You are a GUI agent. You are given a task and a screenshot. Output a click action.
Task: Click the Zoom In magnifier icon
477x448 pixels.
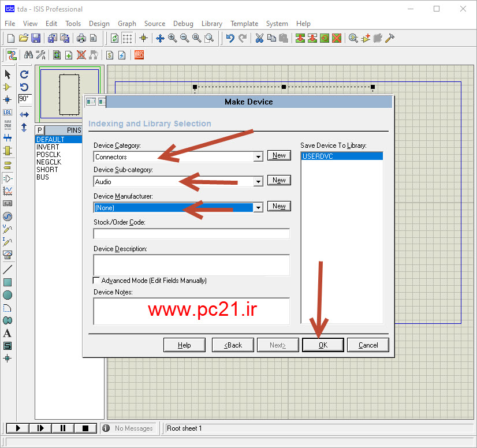coord(173,38)
